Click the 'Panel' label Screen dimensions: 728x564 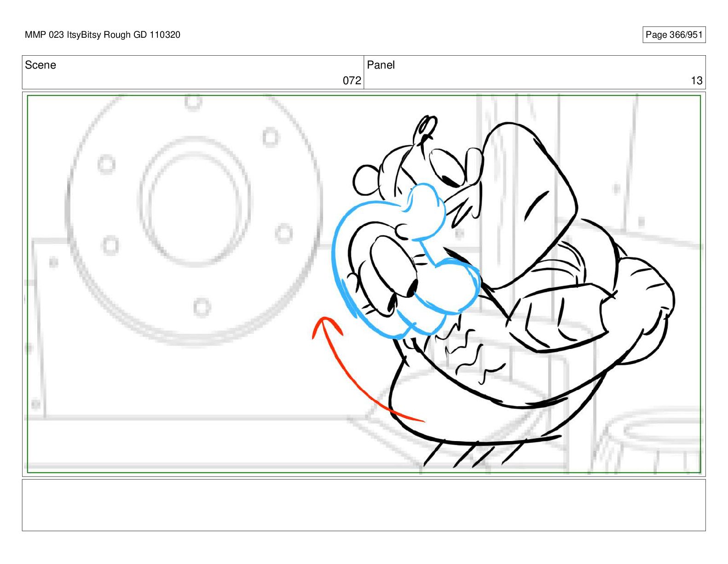point(381,65)
